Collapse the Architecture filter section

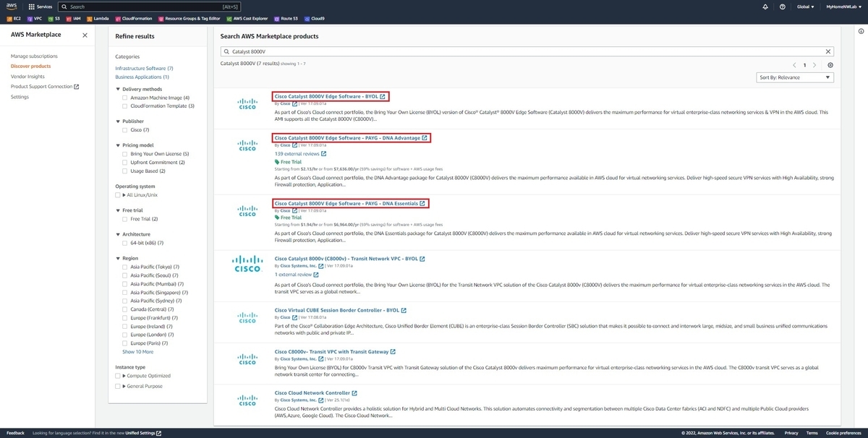(118, 234)
